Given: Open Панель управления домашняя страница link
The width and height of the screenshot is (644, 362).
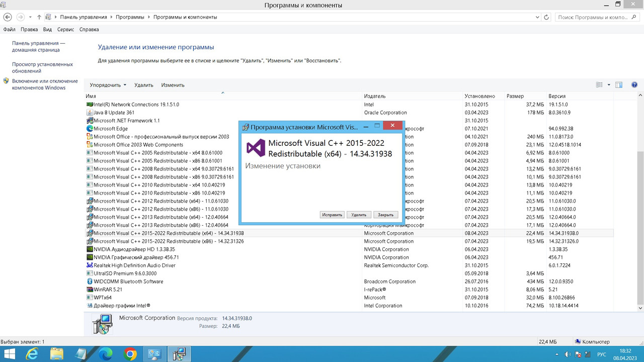Looking at the screenshot, I should pyautogui.click(x=39, y=47).
